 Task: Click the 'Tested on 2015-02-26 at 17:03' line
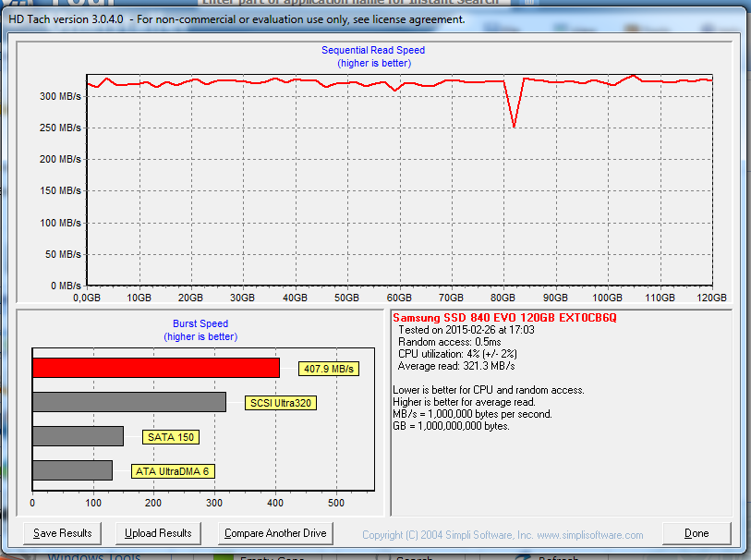pyautogui.click(x=466, y=330)
